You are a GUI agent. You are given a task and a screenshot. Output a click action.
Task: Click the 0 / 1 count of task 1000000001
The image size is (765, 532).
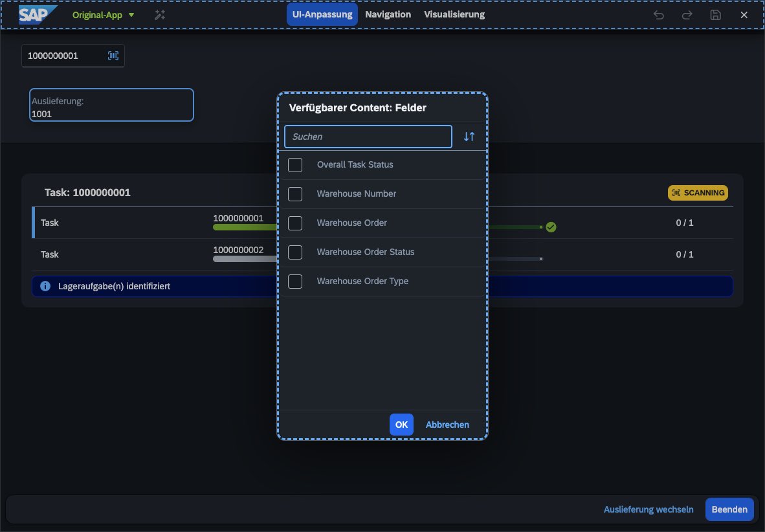tap(685, 223)
